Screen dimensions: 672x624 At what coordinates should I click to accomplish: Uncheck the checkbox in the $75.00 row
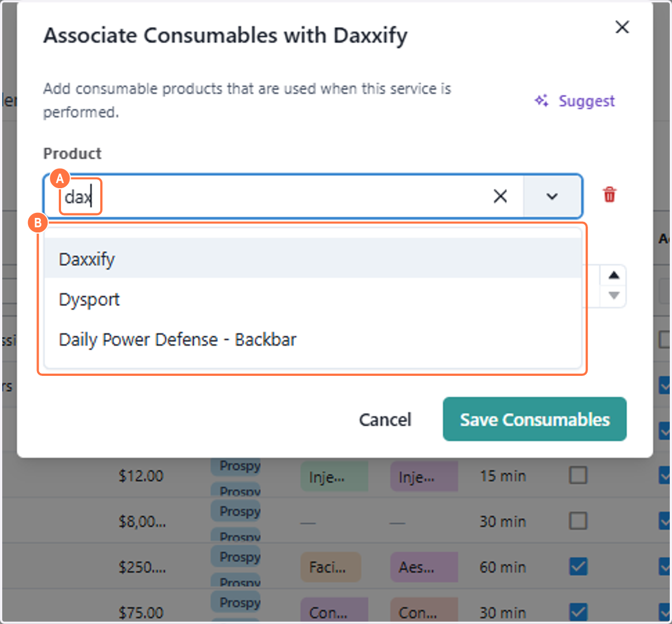coord(578,612)
